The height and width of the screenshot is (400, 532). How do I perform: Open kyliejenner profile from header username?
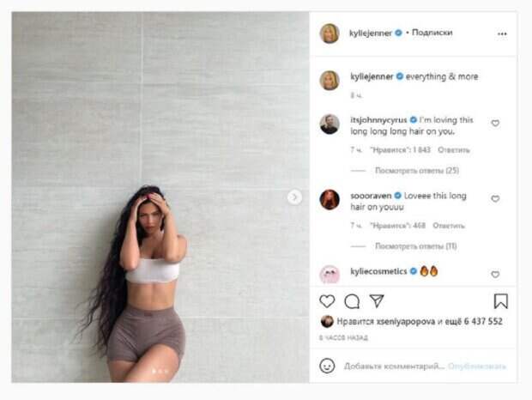[371, 33]
